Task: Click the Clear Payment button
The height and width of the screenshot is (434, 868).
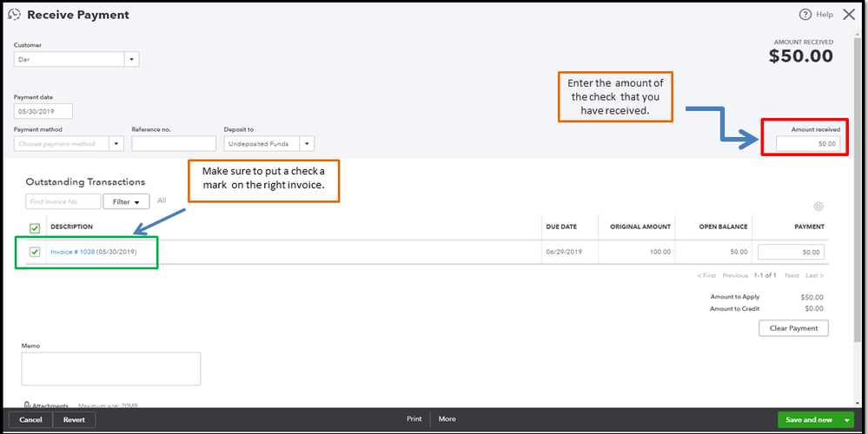Action: tap(793, 328)
